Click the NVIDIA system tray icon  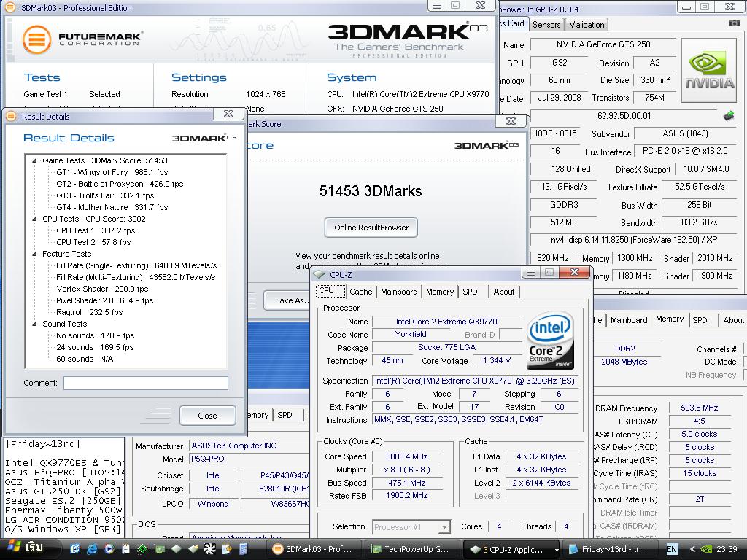point(706,549)
